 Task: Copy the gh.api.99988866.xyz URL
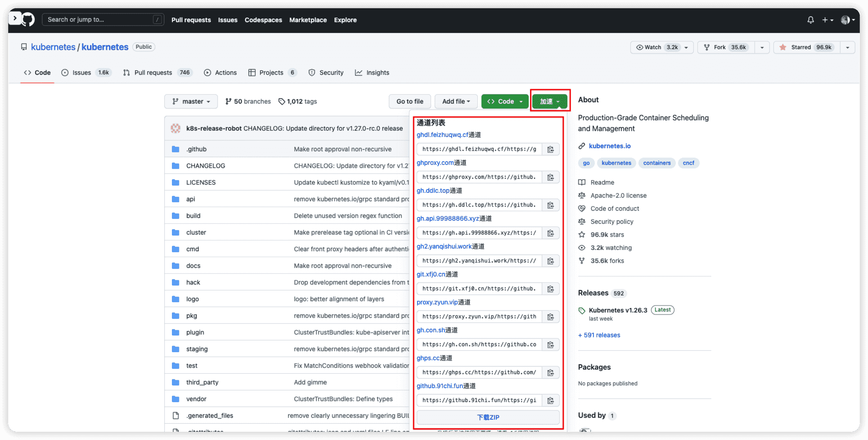tap(550, 233)
